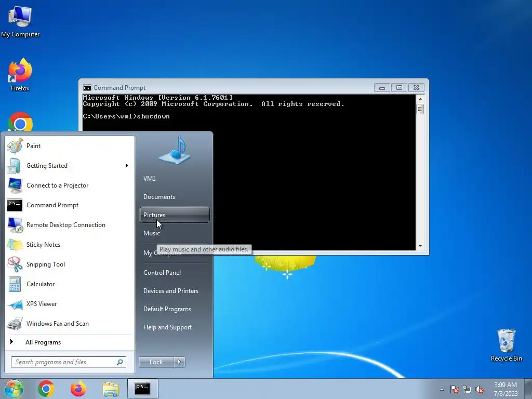The height and width of the screenshot is (399, 532).
Task: Maximize the Command Prompt window
Action: point(399,88)
